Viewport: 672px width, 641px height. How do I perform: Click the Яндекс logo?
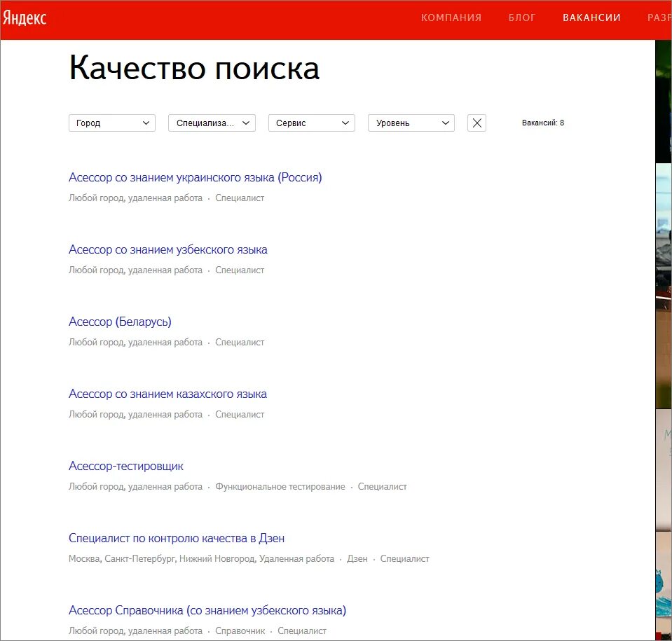point(25,18)
